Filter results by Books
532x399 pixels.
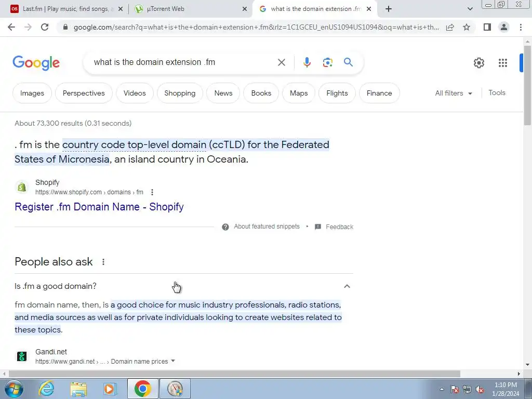point(261,93)
